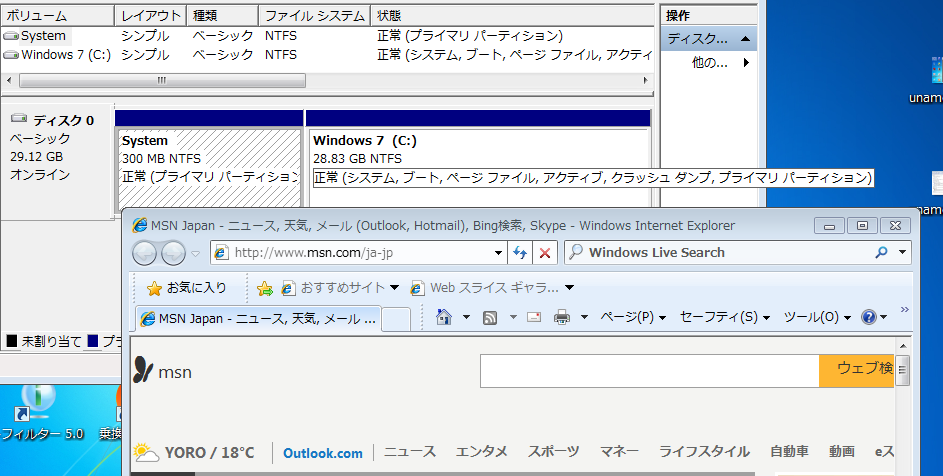Click the IE page vertical scrollbar thumb
The image size is (943, 476).
click(x=902, y=371)
